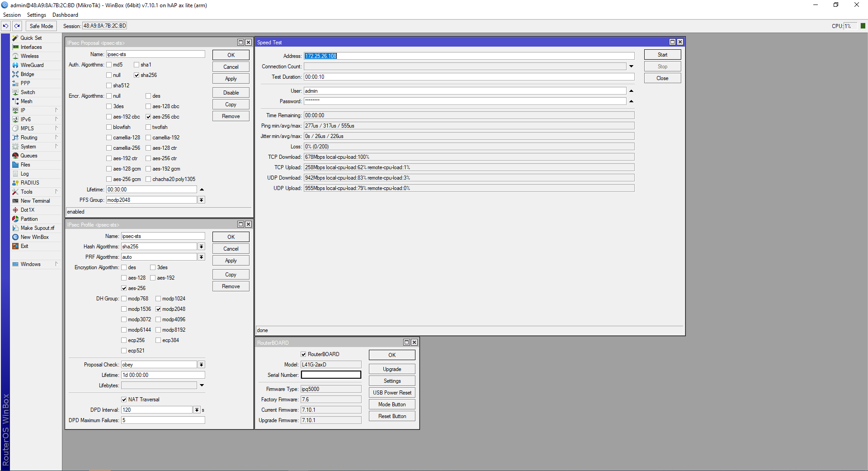Maximize the Speed Test window
The height and width of the screenshot is (471, 868).
pyautogui.click(x=673, y=42)
